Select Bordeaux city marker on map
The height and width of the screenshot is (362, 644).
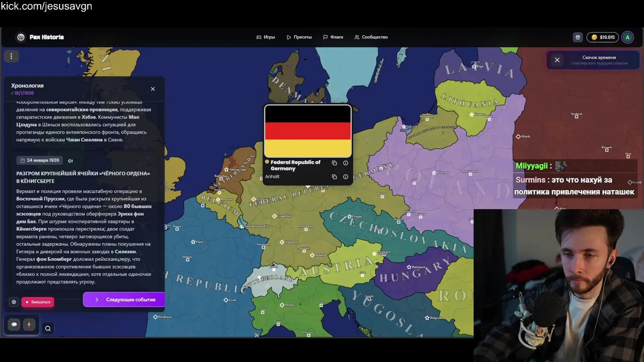click(155, 317)
